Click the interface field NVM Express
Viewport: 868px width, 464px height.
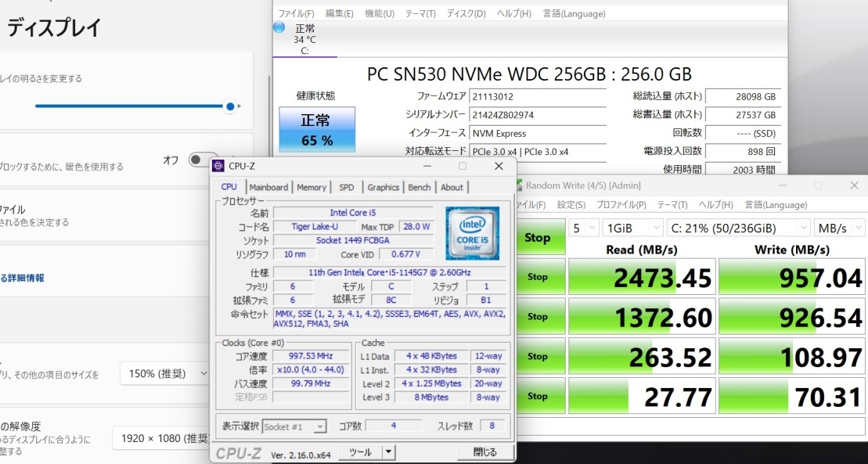tap(538, 133)
